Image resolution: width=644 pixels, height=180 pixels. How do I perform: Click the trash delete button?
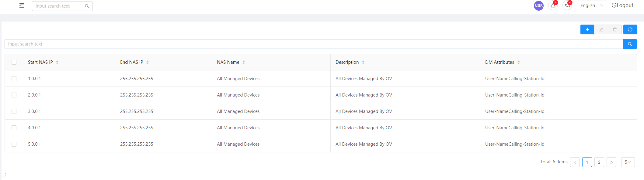coord(615,29)
